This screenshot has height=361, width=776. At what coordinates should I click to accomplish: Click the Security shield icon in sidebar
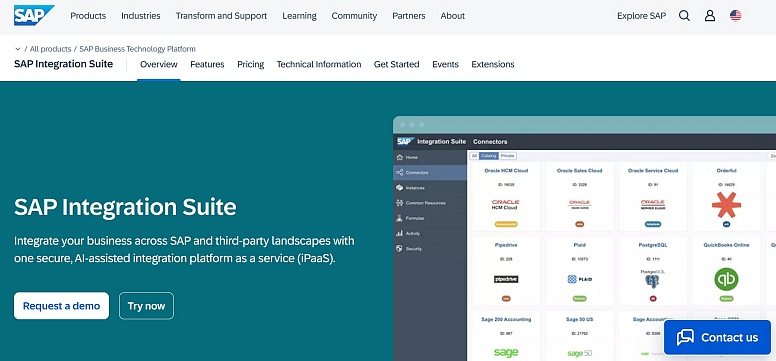(x=400, y=249)
